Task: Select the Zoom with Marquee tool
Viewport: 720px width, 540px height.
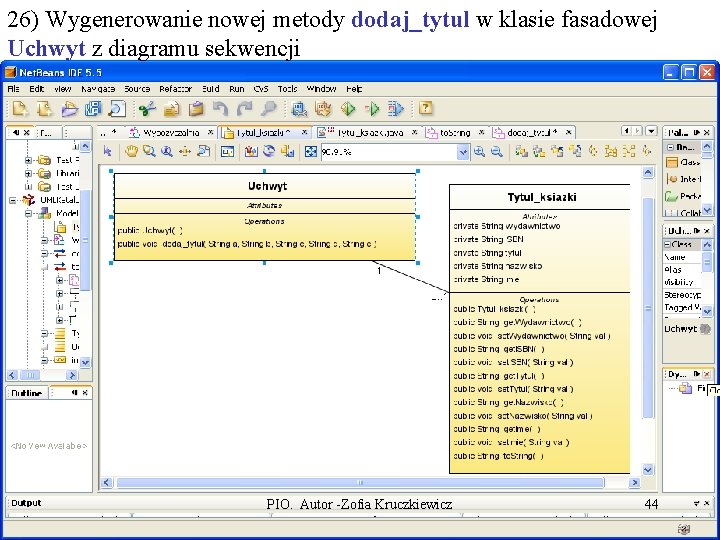Action: (149, 151)
